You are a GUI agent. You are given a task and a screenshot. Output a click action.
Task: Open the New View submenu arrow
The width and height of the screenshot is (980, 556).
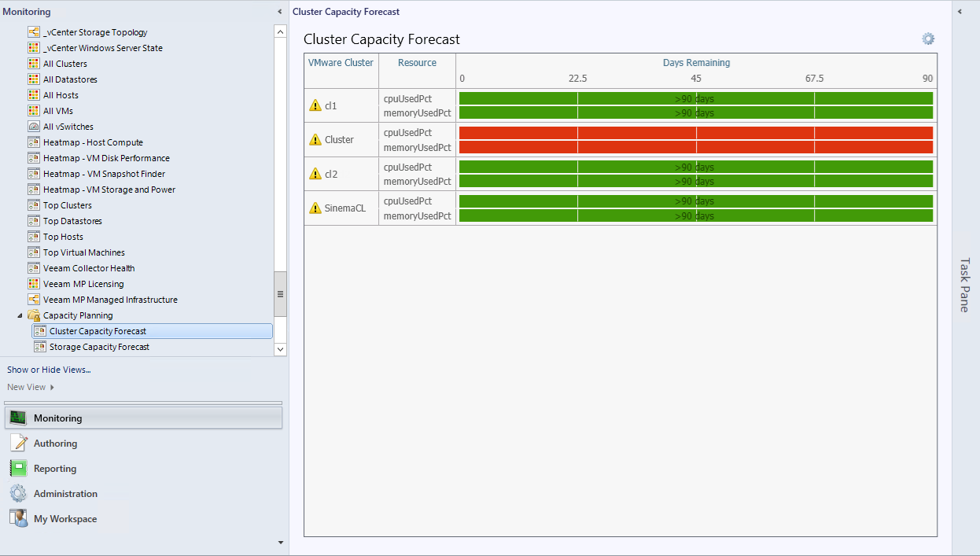(52, 387)
